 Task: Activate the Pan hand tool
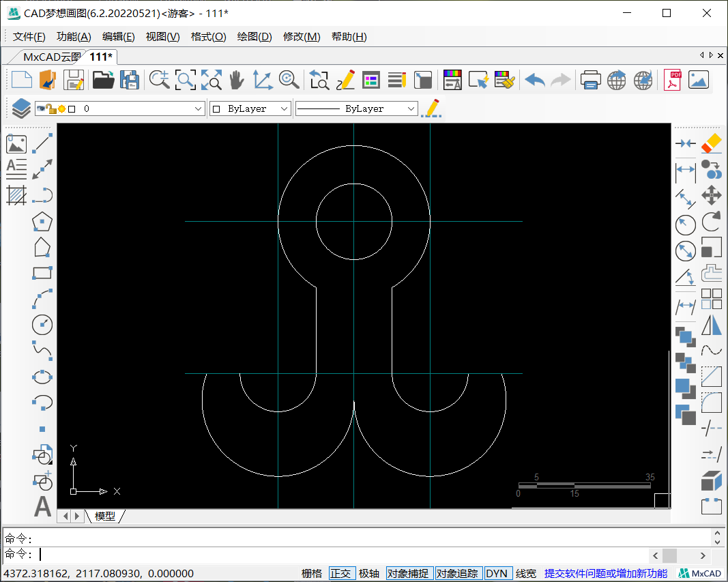coord(237,80)
